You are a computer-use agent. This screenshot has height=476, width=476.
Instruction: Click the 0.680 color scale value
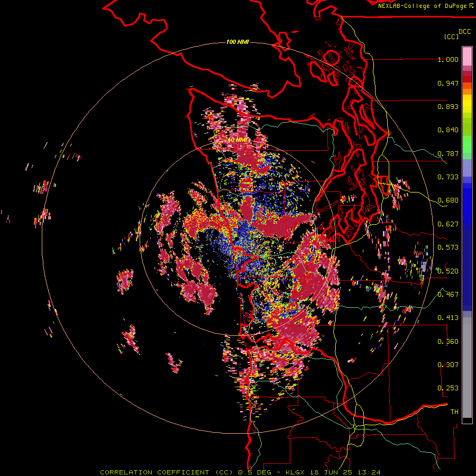(x=448, y=200)
